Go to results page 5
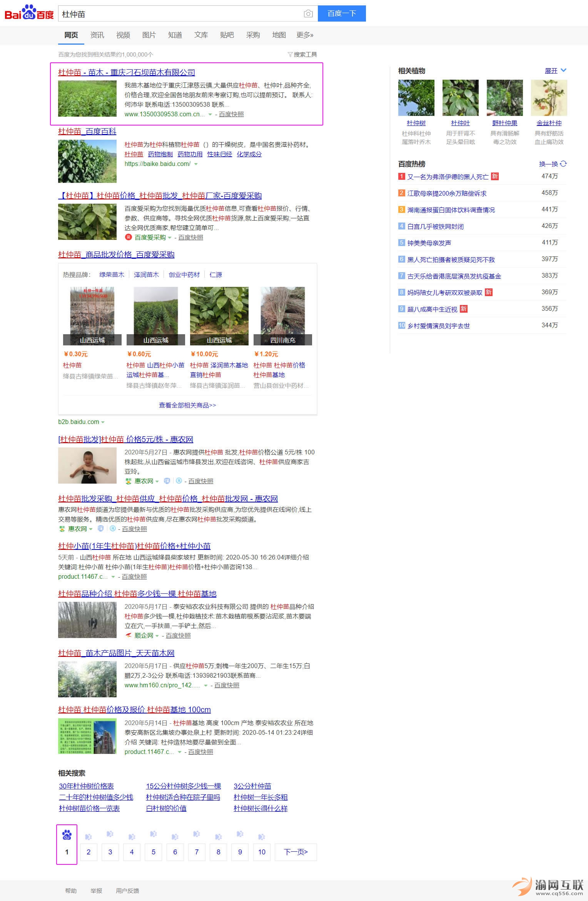The image size is (588, 901). pyautogui.click(x=153, y=852)
